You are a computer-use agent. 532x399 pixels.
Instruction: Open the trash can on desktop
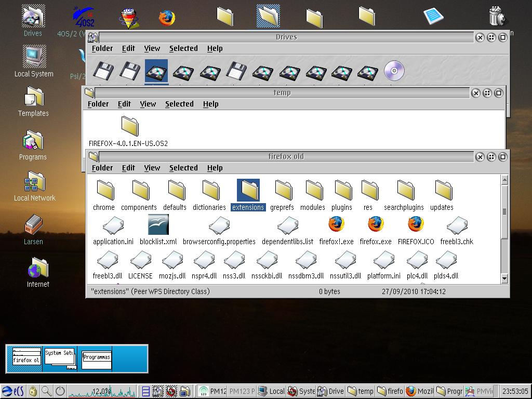497,17
